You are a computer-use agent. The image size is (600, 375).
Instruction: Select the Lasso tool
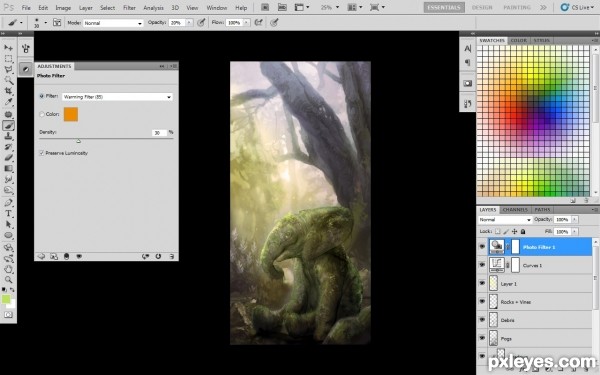8,69
